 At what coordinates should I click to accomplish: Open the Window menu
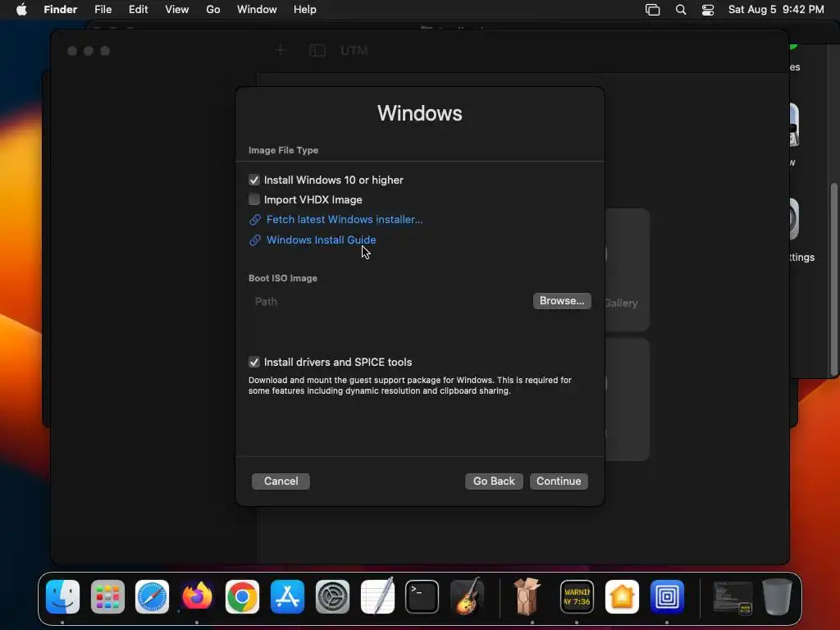pyautogui.click(x=257, y=10)
